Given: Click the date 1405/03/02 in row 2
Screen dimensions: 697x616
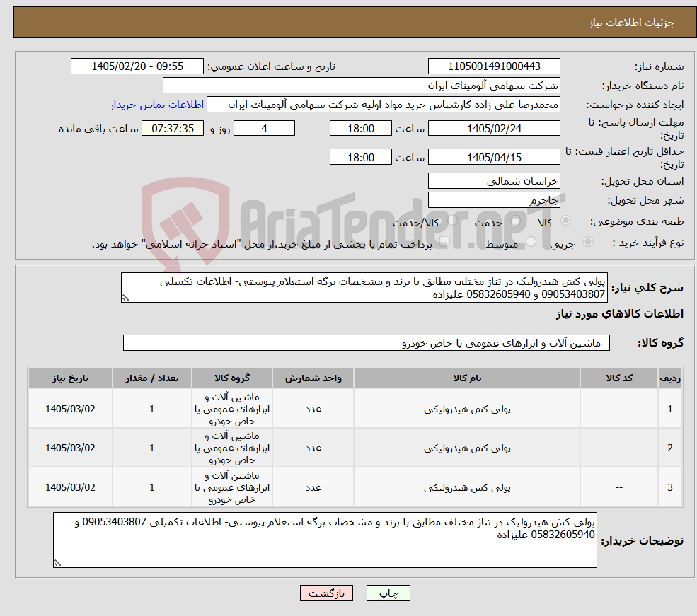Looking at the screenshot, I should (70, 448).
